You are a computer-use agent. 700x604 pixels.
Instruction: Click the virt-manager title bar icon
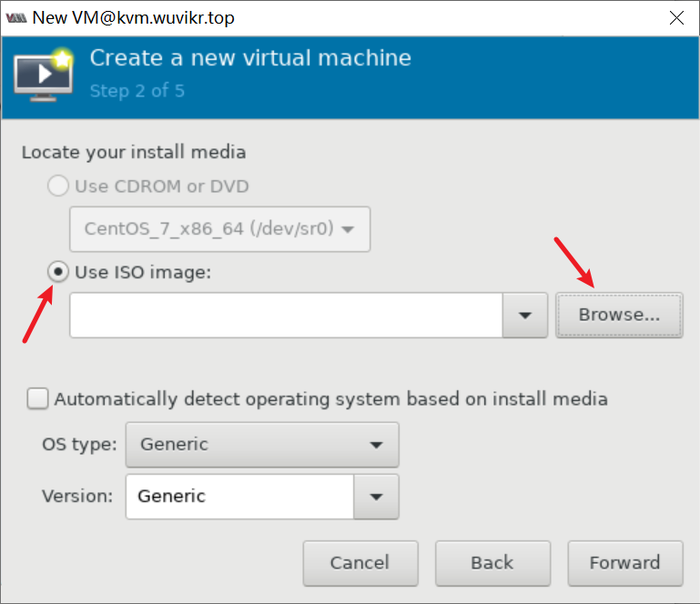coord(16,18)
